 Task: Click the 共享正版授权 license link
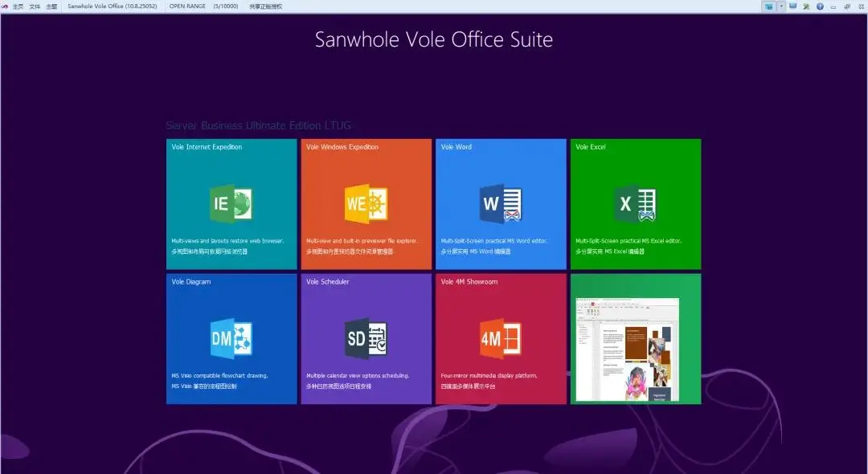(x=265, y=6)
